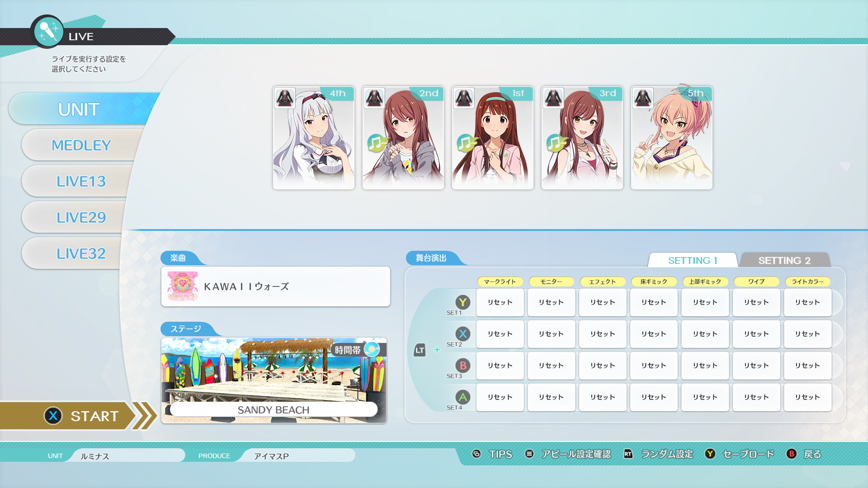Click the music note icon on 1st idol card
The image size is (868, 488).
coord(467,143)
